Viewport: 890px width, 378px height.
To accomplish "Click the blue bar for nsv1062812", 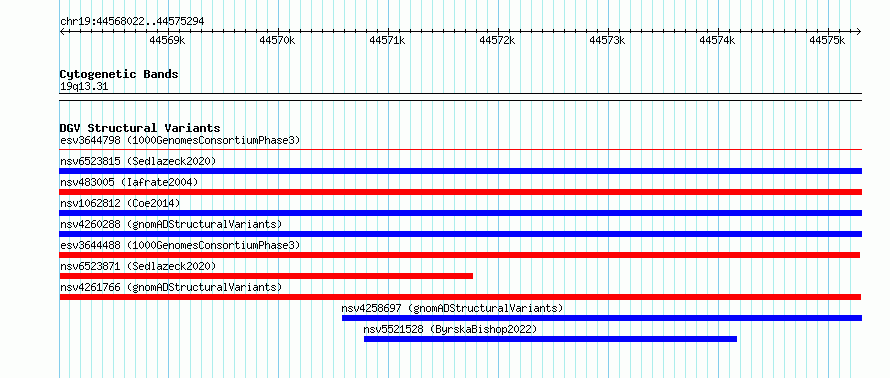I will (x=460, y=213).
